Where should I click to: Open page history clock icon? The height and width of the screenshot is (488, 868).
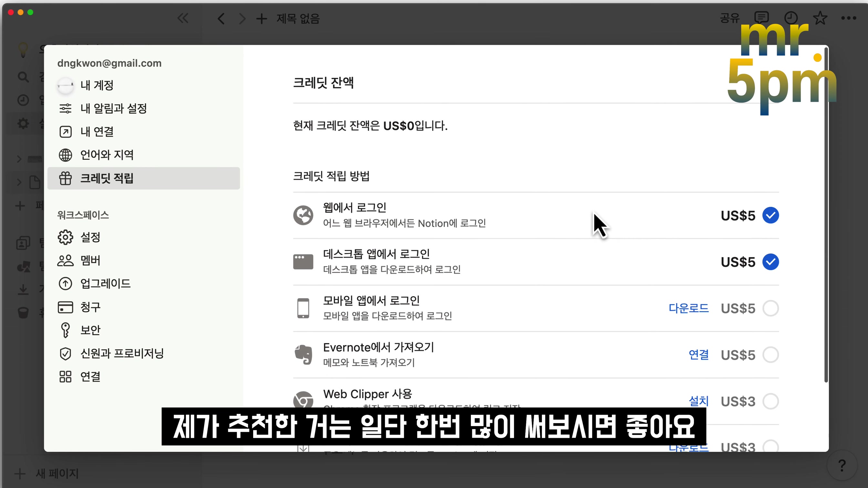pos(790,18)
